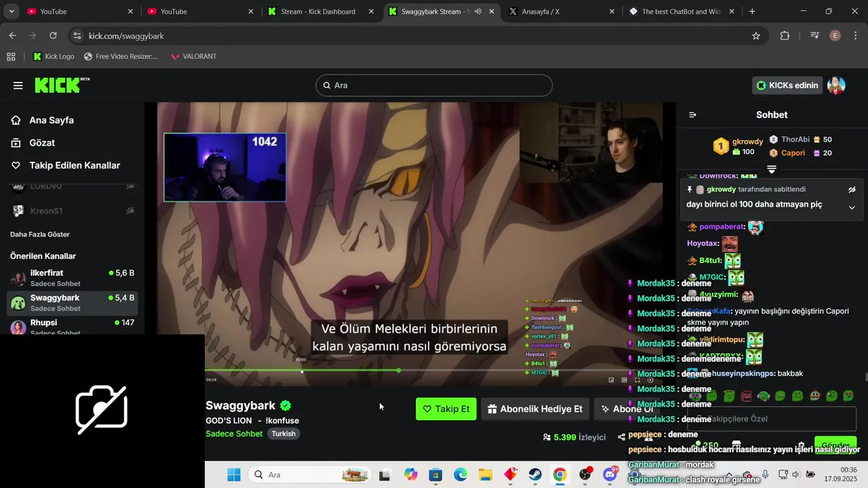The height and width of the screenshot is (488, 868).
Task: Click ThorAbi on the leaderboard
Action: pos(795,140)
